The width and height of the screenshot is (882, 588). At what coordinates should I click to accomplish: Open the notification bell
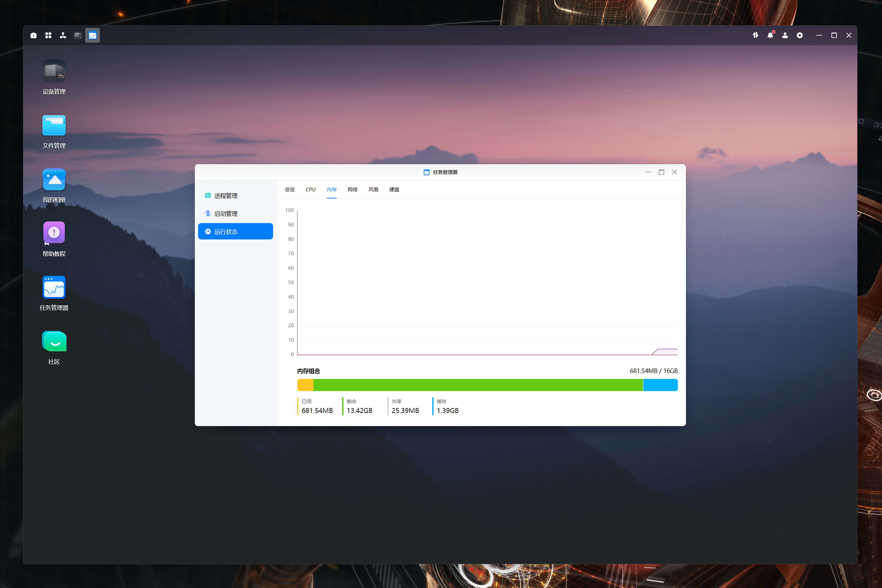click(770, 35)
